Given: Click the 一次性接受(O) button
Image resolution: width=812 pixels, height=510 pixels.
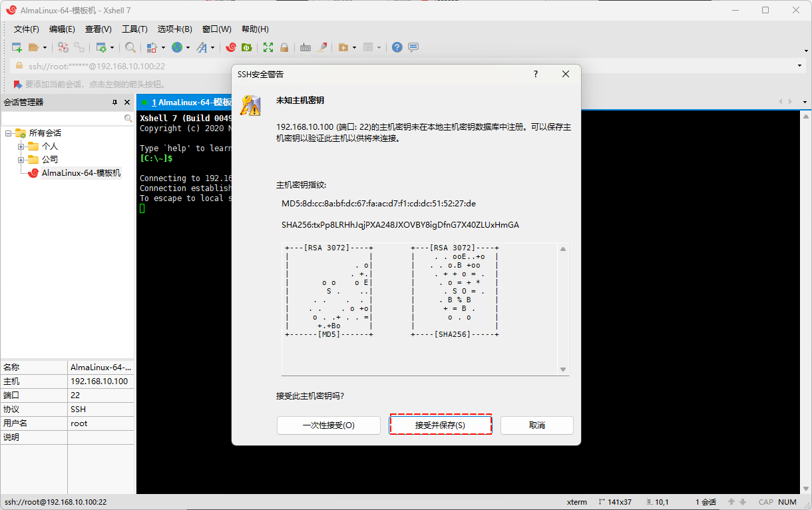Looking at the screenshot, I should pos(328,424).
